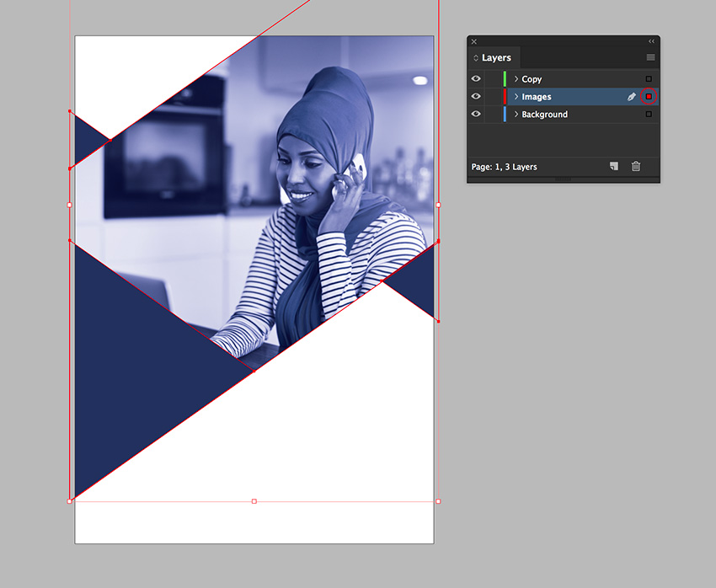Hide the Background layer
Screen dimensions: 716x588
point(476,114)
